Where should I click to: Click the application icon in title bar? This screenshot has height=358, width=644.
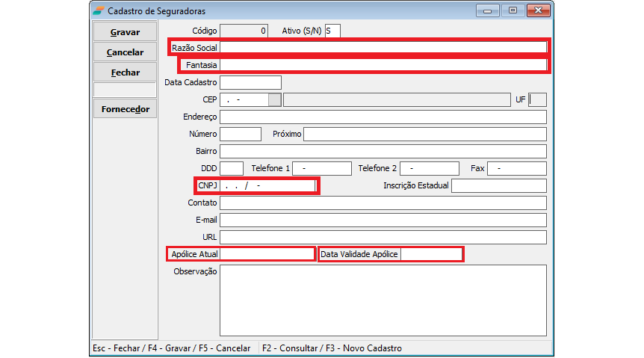point(99,11)
